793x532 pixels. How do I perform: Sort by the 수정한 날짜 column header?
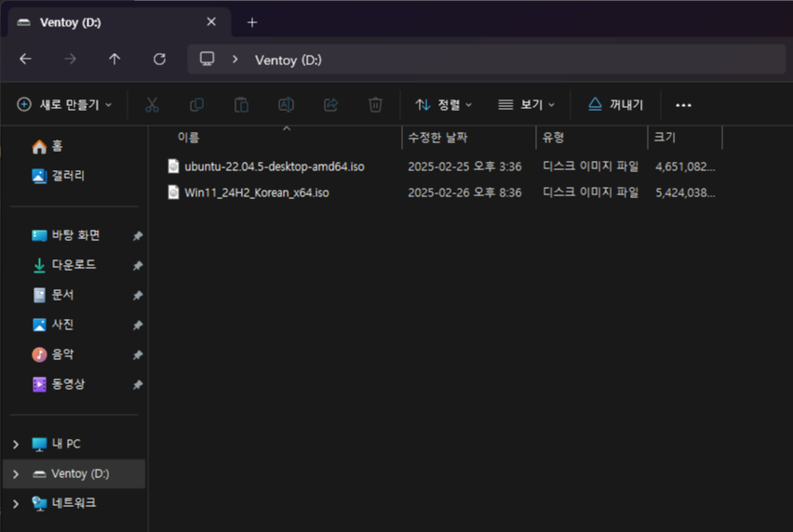coord(438,138)
